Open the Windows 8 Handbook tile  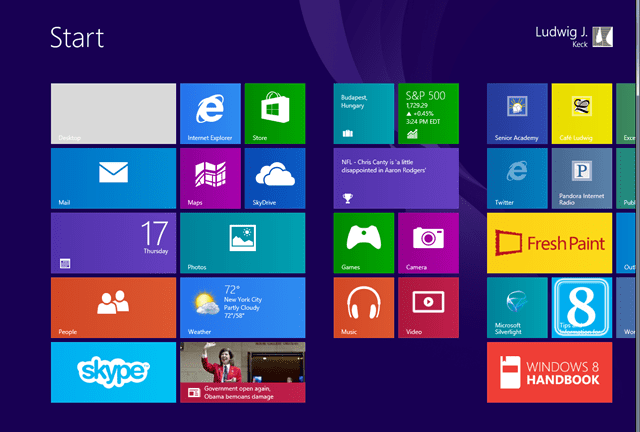tap(549, 372)
